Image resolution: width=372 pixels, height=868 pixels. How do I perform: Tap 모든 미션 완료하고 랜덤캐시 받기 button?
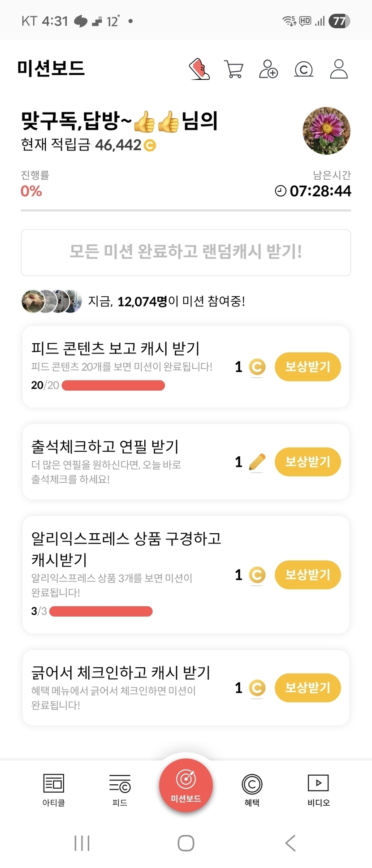click(x=186, y=252)
